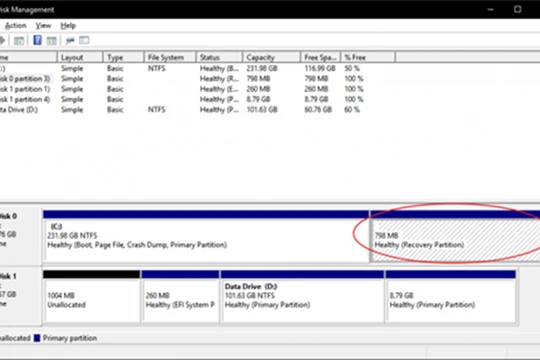Sort by the File System column header
540x360 pixels.
tap(170, 57)
